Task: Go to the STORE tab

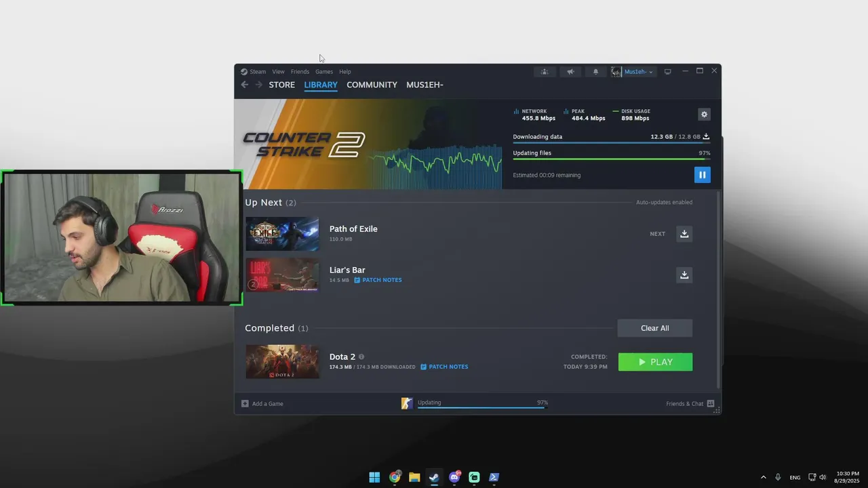Action: coord(281,85)
